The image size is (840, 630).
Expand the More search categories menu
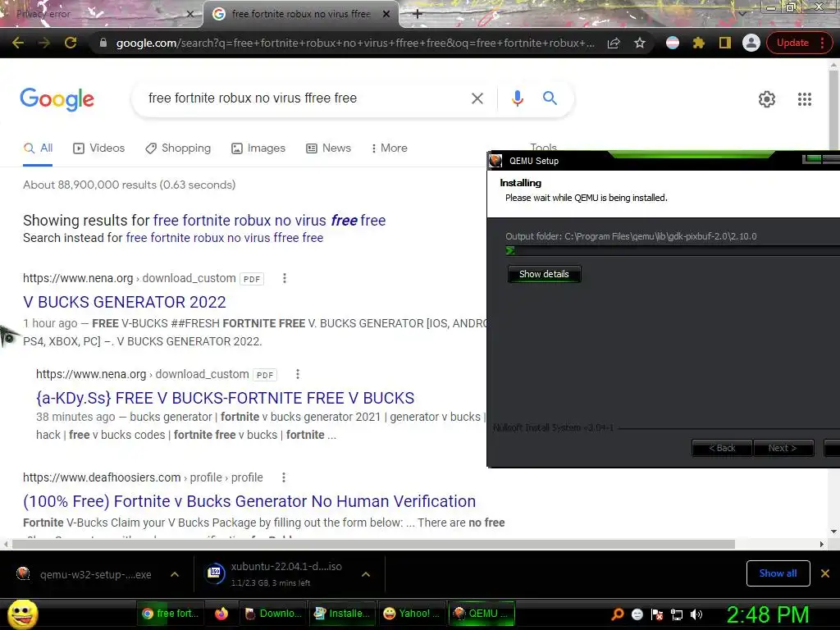390,148
